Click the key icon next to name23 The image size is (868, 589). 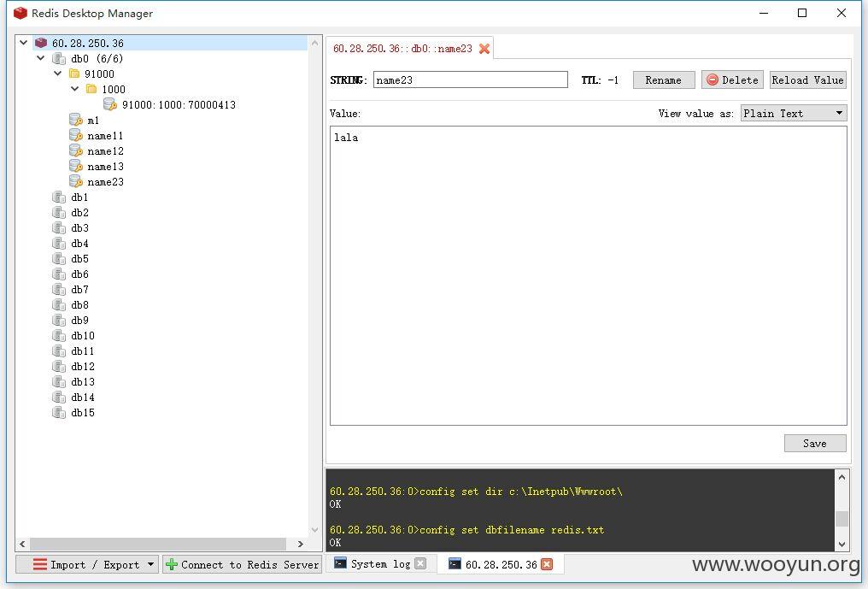[x=76, y=181]
